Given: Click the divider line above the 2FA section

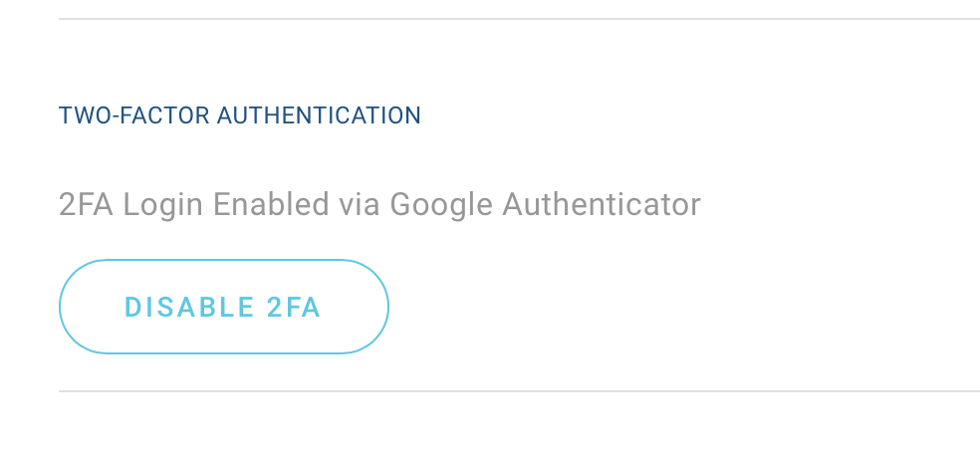Looking at the screenshot, I should (x=519, y=19).
